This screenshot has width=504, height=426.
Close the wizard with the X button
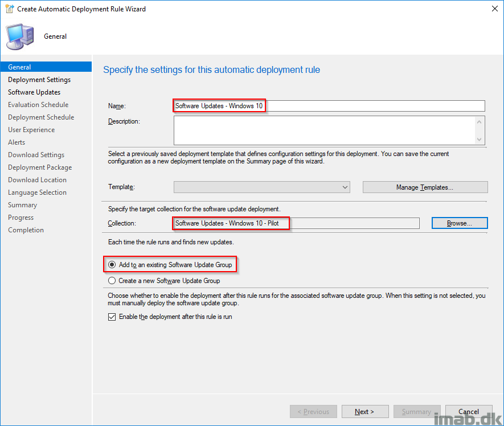(x=495, y=9)
